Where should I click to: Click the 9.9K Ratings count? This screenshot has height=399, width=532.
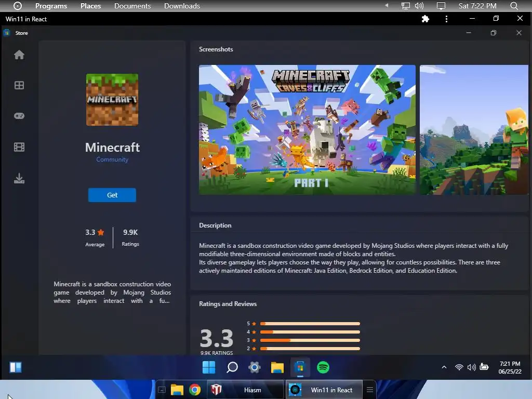click(130, 237)
